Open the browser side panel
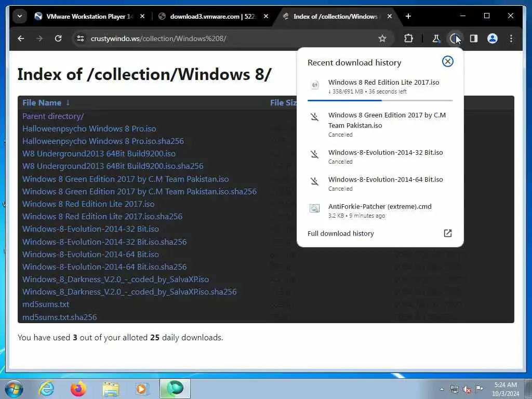This screenshot has width=532, height=399. tap(474, 38)
